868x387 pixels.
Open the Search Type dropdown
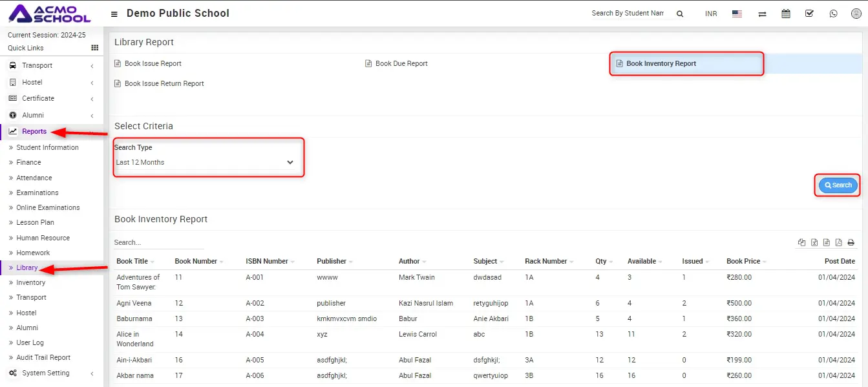click(x=205, y=162)
